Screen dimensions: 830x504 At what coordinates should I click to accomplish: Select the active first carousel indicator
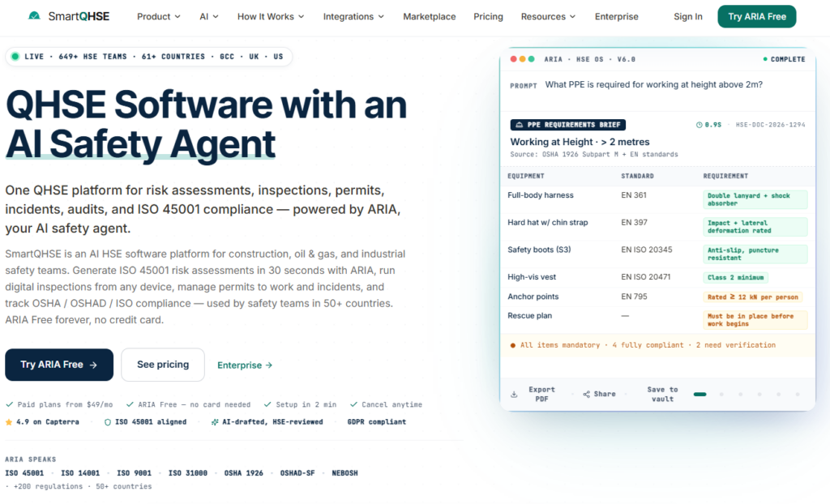pyautogui.click(x=700, y=395)
